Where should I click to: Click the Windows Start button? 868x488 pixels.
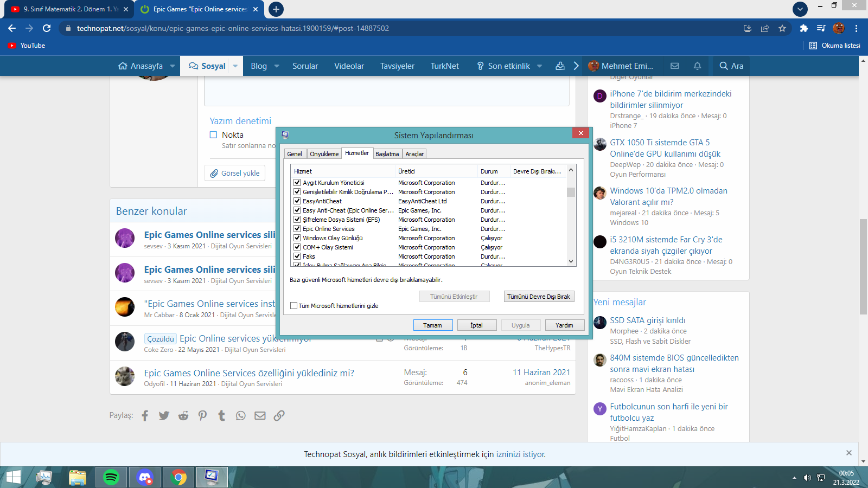coord(13,477)
